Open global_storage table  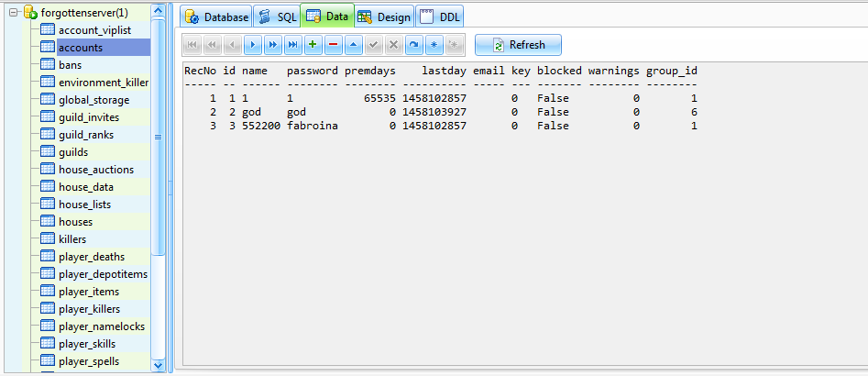coord(94,100)
